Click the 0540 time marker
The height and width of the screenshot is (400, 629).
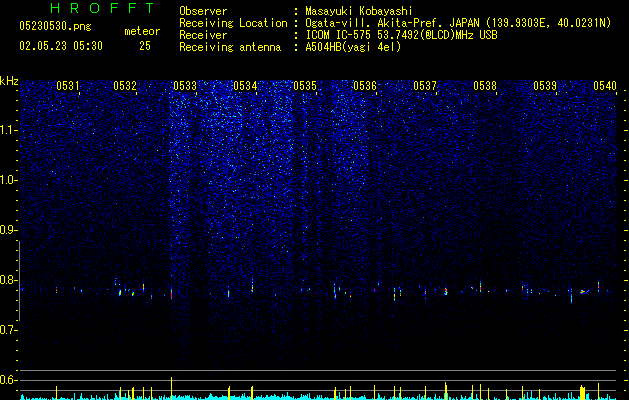[x=605, y=85]
